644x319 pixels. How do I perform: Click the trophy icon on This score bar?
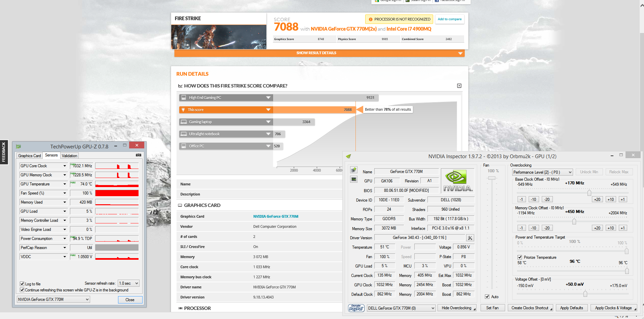pos(183,110)
